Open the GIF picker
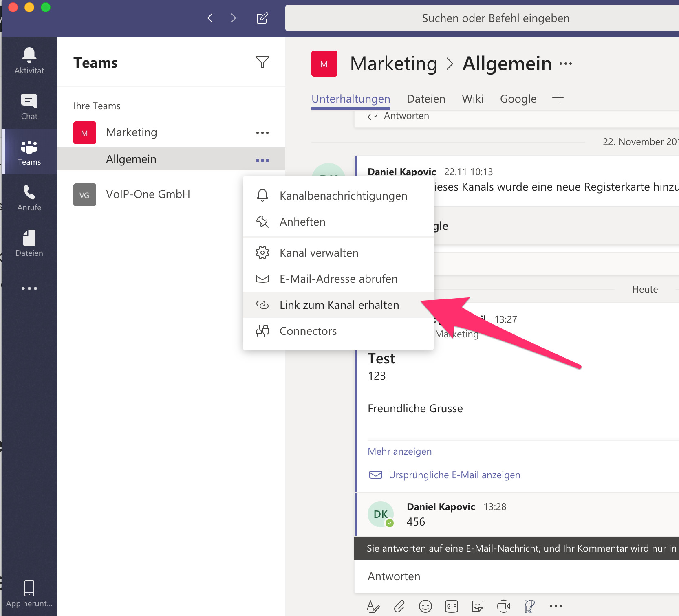The height and width of the screenshot is (616, 679). 452,606
